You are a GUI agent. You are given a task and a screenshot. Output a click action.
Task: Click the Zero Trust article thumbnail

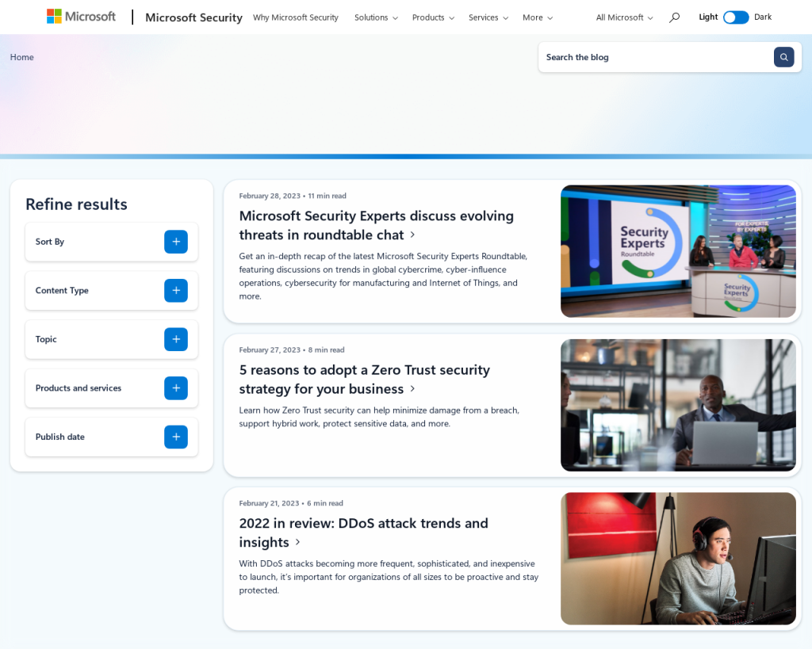pyautogui.click(x=678, y=405)
